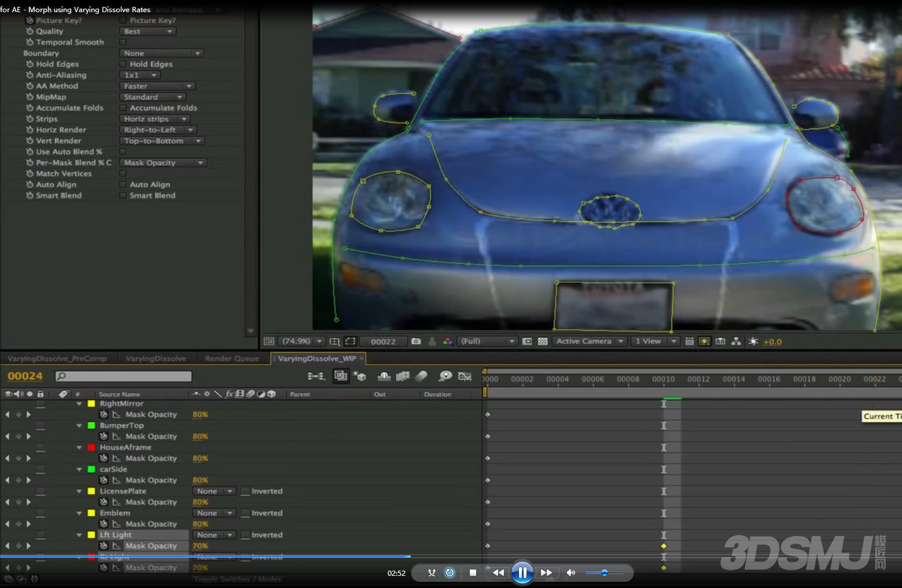Viewport: 902px width, 588px height.
Task: Toggle the transparency grid icon in viewer
Action: (x=543, y=341)
